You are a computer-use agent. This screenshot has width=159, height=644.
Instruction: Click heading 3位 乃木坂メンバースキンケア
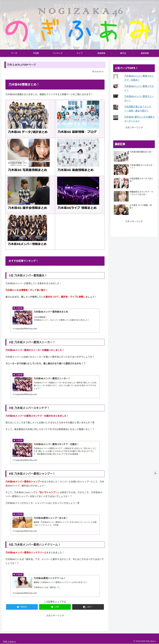click(55, 408)
